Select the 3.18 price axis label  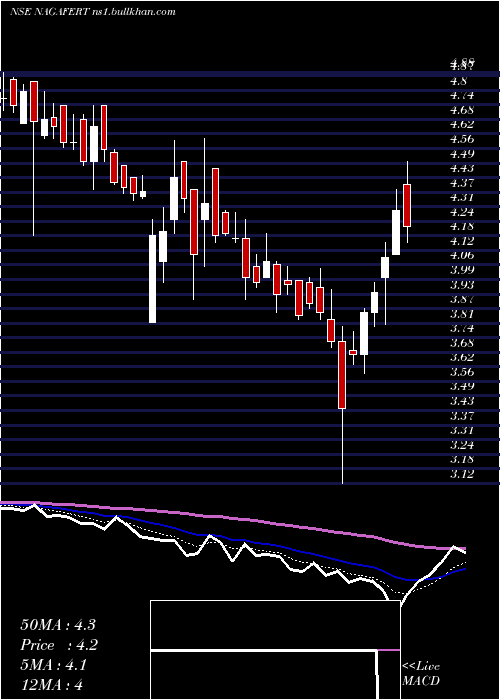click(462, 459)
